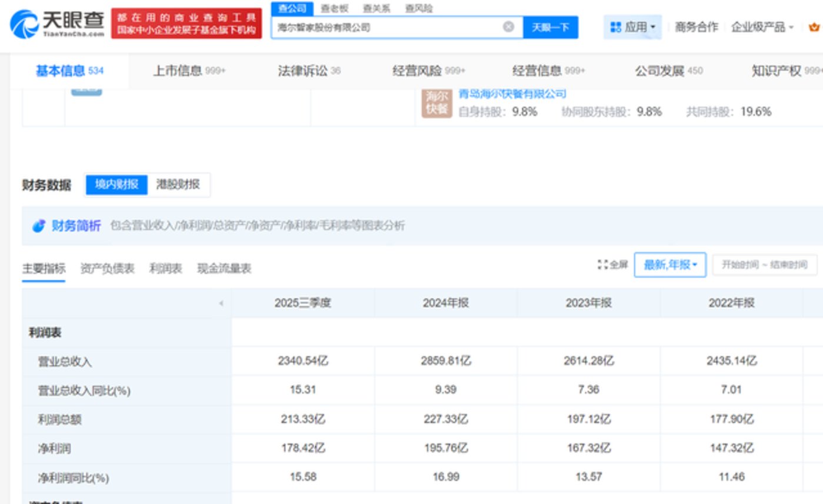This screenshot has width=823, height=504.
Task: Click the 财务简析 chart icon
Action: 39,226
